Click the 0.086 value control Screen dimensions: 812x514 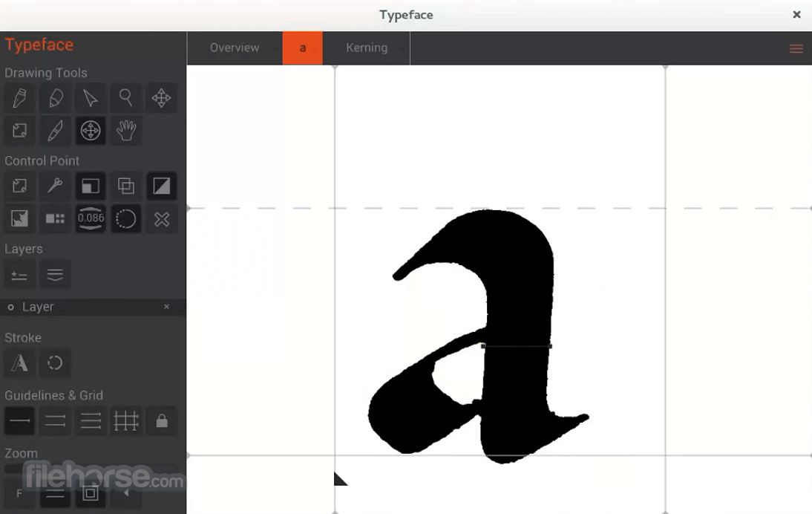click(x=91, y=218)
